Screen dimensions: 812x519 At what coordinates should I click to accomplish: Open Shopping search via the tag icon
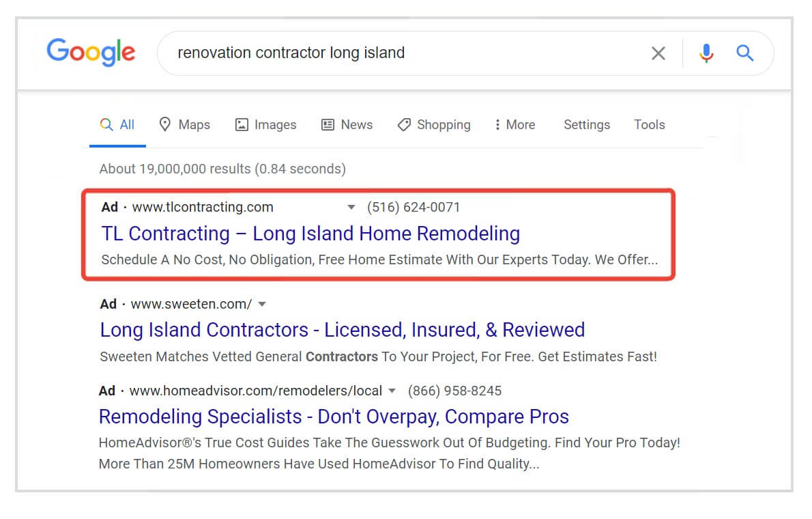404,124
